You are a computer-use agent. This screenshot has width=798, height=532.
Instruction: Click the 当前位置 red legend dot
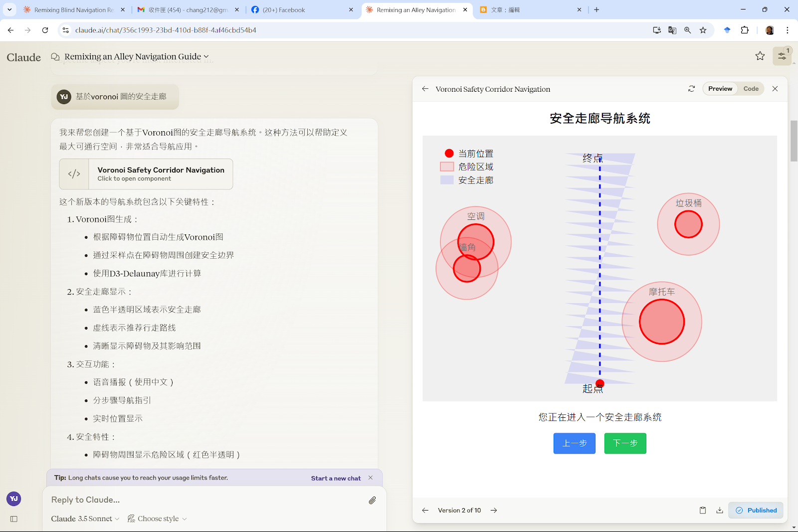[x=449, y=153]
